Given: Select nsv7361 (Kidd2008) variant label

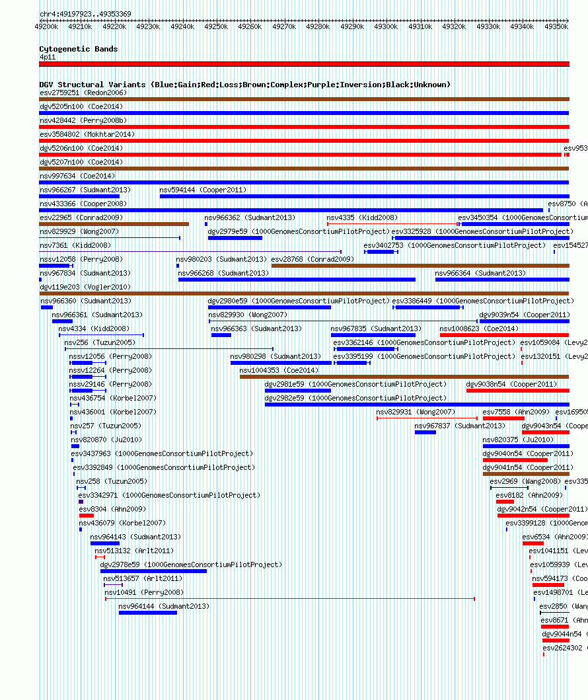Looking at the screenshot, I should click(x=75, y=245).
